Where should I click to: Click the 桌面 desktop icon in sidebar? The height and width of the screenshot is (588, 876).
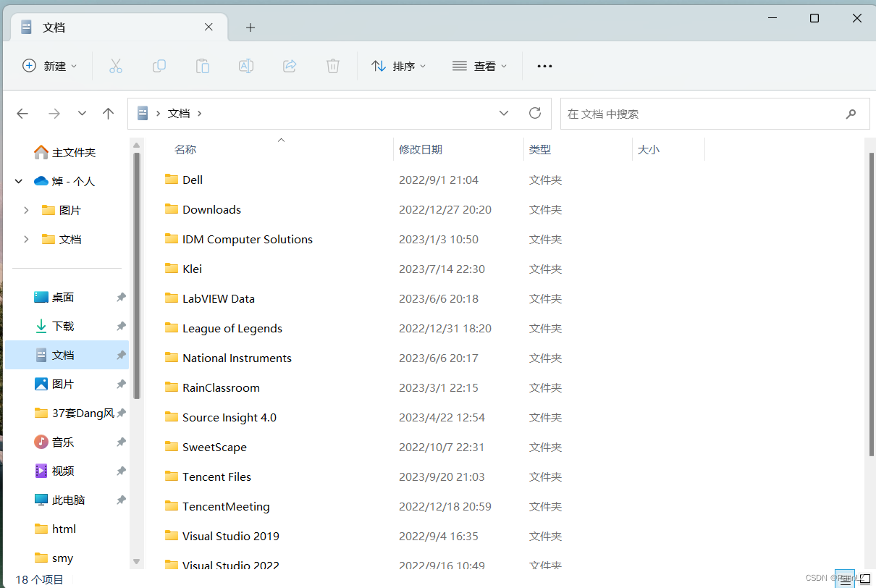[x=41, y=297]
